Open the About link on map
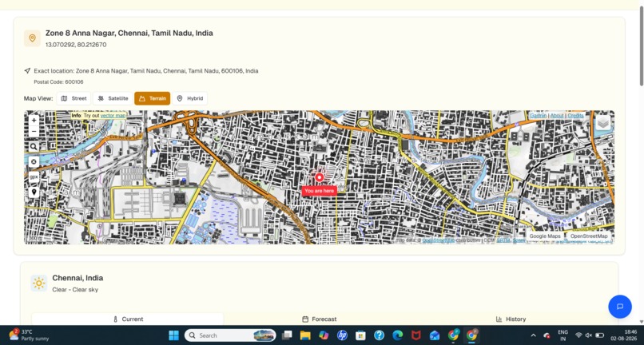The height and width of the screenshot is (345, 644). pyautogui.click(x=557, y=116)
